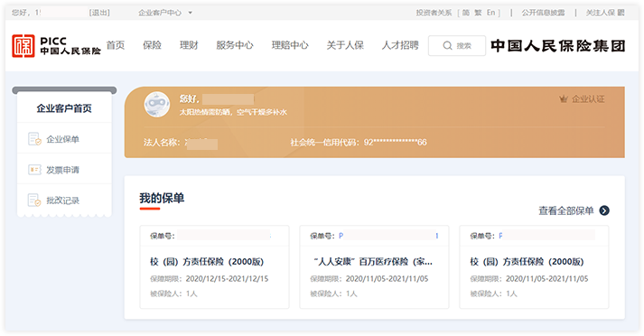Open the policy card dated 2020/12/15-2021/12/15
The height and width of the screenshot is (336, 644).
[214, 267]
